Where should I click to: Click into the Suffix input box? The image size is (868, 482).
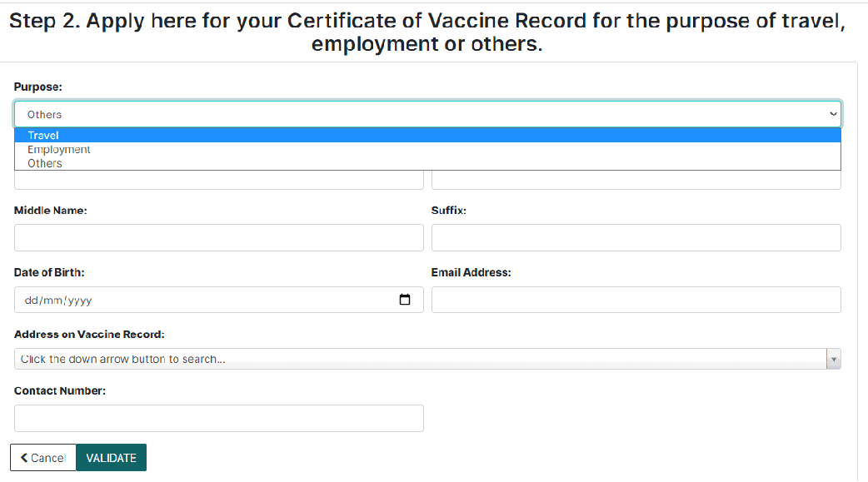(636, 238)
